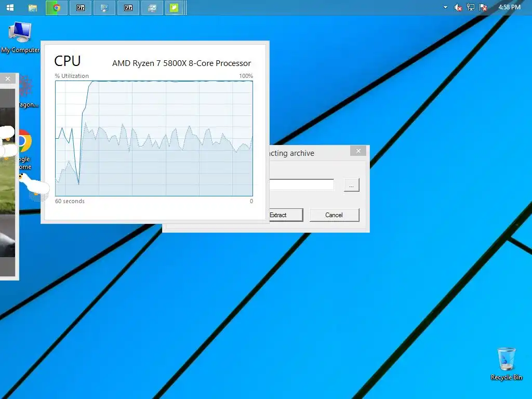Activate the 7-Zip taskbar button beside Task Manager
The height and width of the screenshot is (399, 532).
pyautogui.click(x=128, y=7)
